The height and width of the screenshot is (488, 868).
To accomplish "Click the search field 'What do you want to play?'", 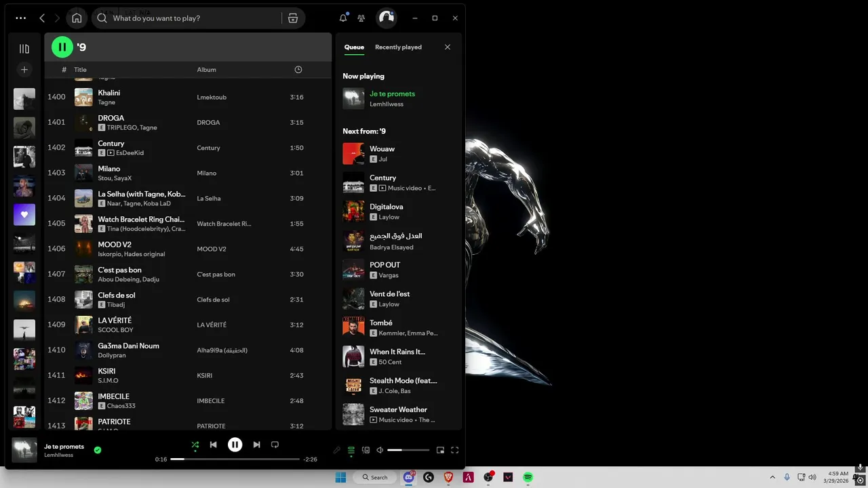I will click(197, 18).
